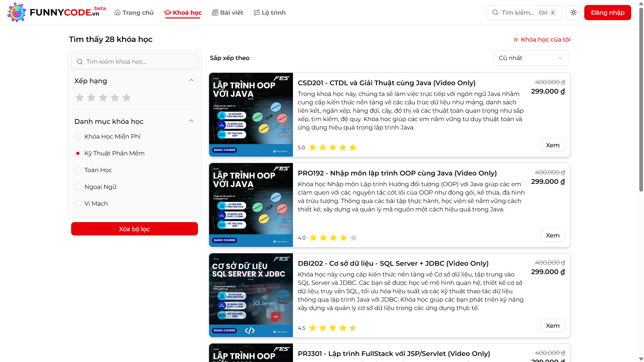The image size is (644, 362).
Task: Pick the Ngoại Ngữ category radio
Action: tap(78, 187)
